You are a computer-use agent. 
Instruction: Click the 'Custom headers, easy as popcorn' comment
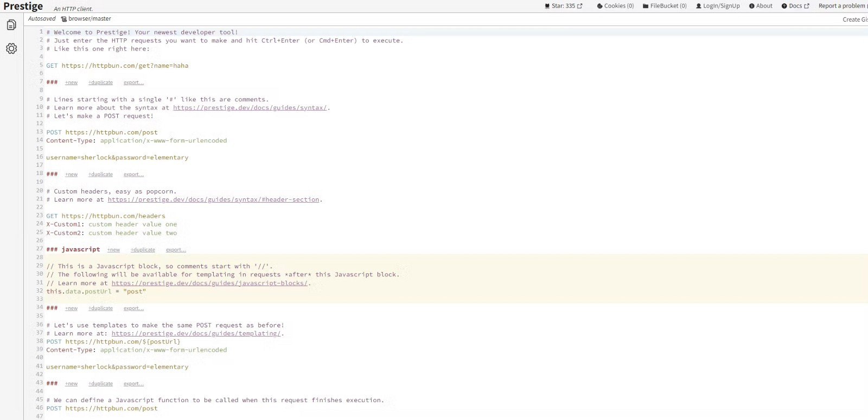[111, 191]
